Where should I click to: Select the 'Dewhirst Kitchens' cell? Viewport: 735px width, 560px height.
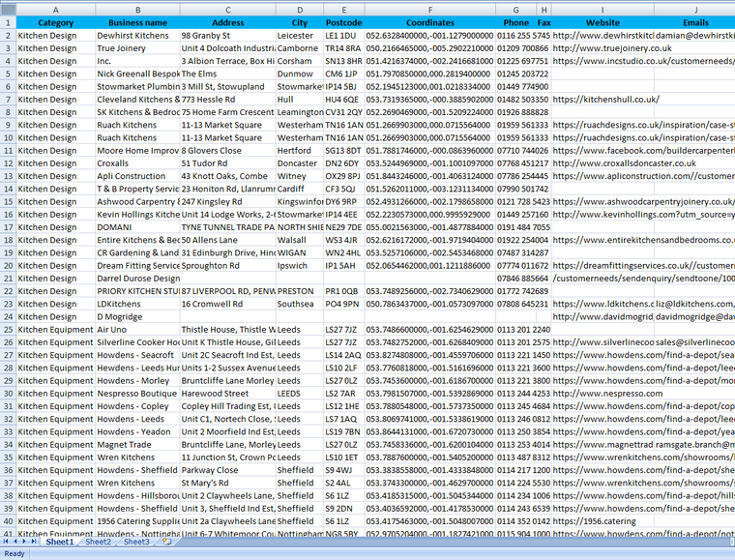click(x=137, y=36)
